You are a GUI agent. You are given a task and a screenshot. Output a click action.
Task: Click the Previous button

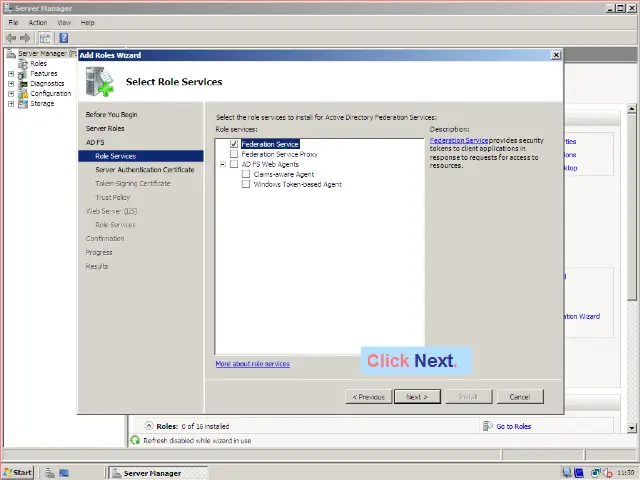tap(369, 397)
